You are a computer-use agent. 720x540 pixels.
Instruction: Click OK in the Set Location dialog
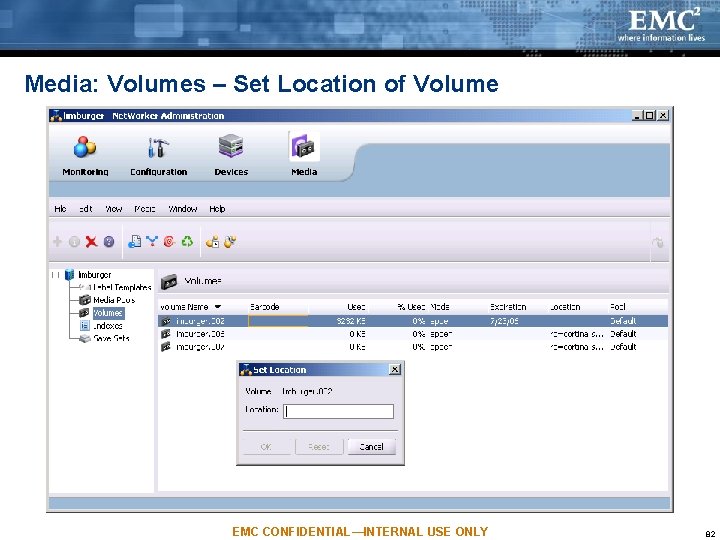tap(266, 447)
